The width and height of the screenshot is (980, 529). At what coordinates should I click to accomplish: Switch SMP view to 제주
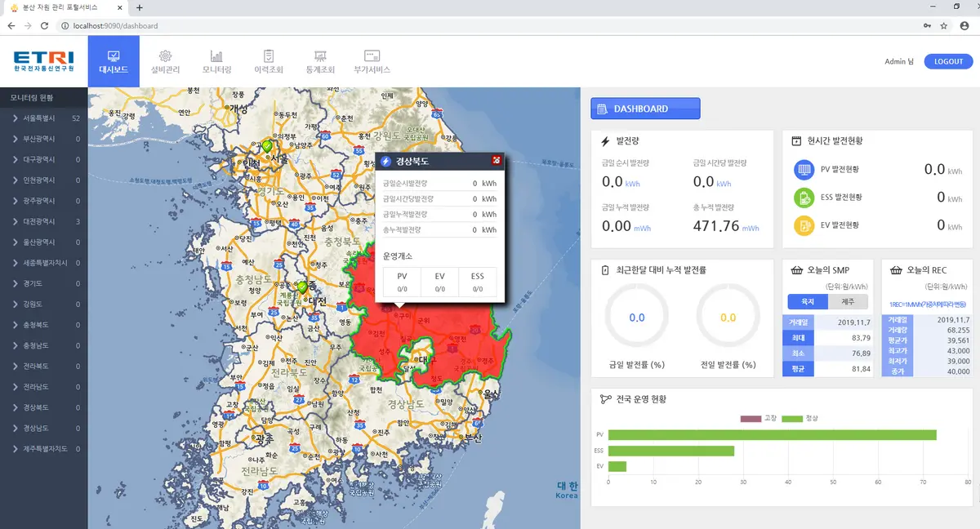(848, 301)
